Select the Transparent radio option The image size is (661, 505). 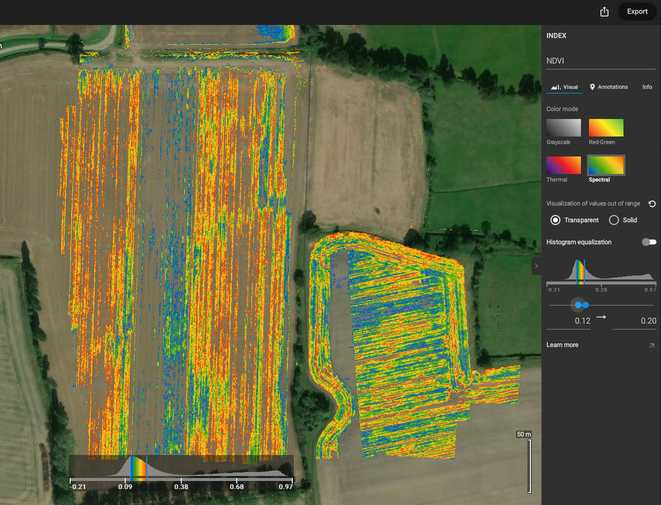tap(556, 220)
